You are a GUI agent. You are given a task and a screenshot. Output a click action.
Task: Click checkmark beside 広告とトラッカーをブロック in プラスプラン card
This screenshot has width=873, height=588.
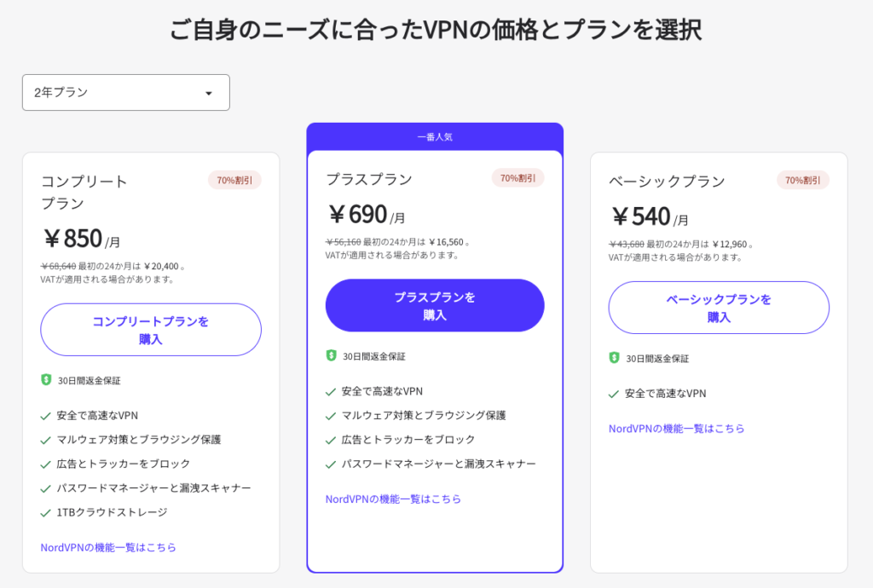point(331,440)
